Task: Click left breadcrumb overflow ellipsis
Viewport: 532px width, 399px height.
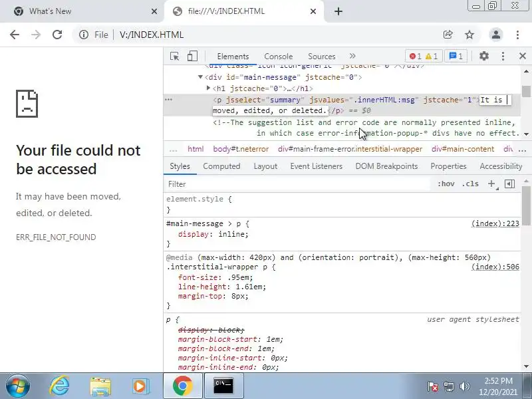Action: (x=173, y=149)
